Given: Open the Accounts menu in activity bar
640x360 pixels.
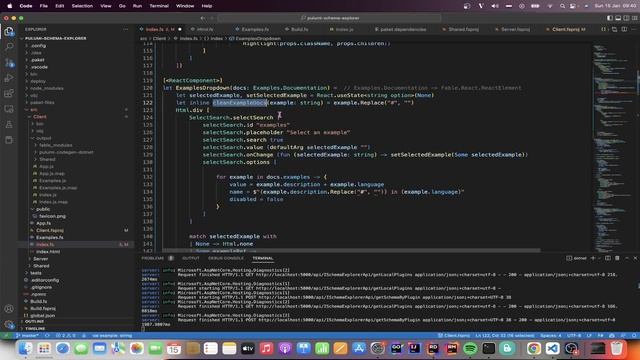Looking at the screenshot, I should tap(9, 309).
